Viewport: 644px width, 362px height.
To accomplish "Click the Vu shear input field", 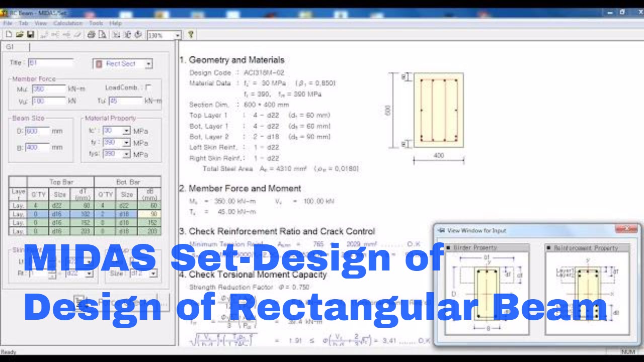I will 49,101.
